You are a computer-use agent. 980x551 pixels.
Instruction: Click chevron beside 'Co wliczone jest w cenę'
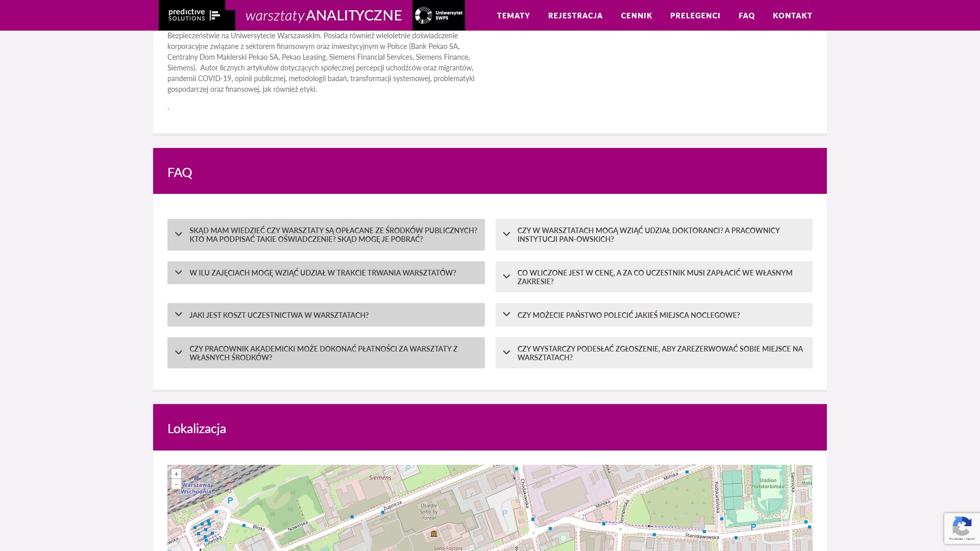(x=506, y=277)
